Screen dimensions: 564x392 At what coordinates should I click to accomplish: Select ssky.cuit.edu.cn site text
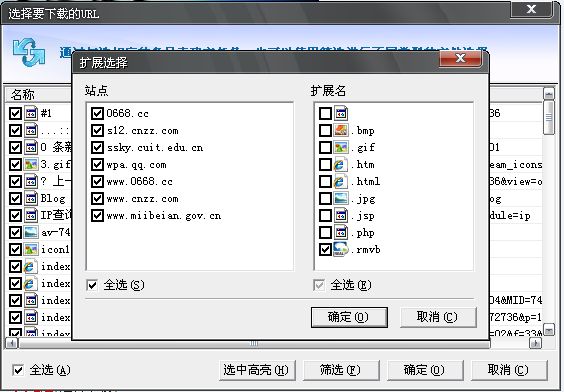(x=155, y=147)
